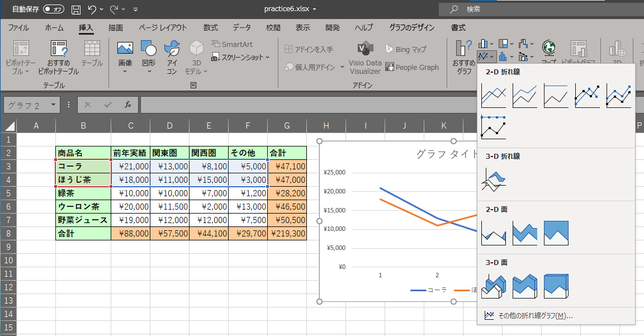Click the select all corner triangle
Viewport: 644px width, 336px height.
(9, 126)
